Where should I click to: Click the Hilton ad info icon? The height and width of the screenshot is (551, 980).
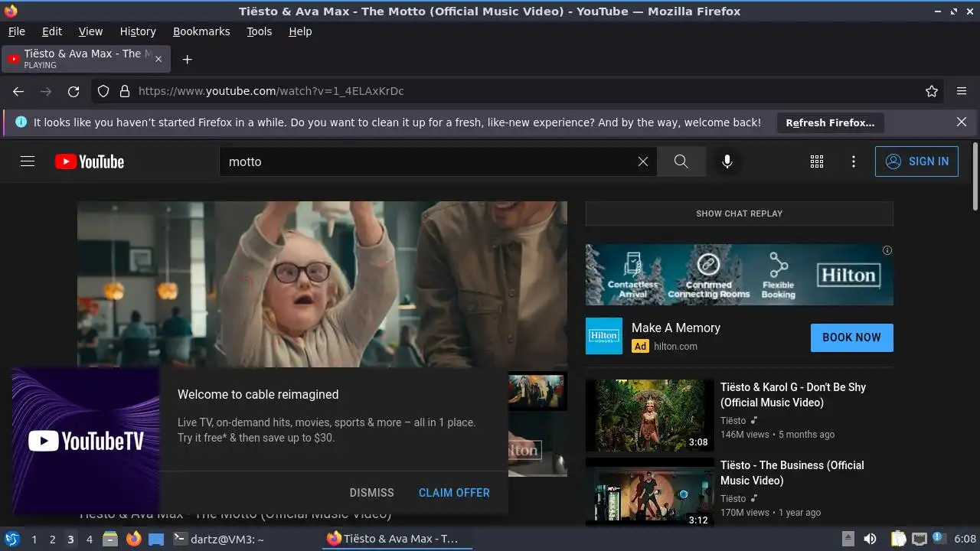click(887, 250)
